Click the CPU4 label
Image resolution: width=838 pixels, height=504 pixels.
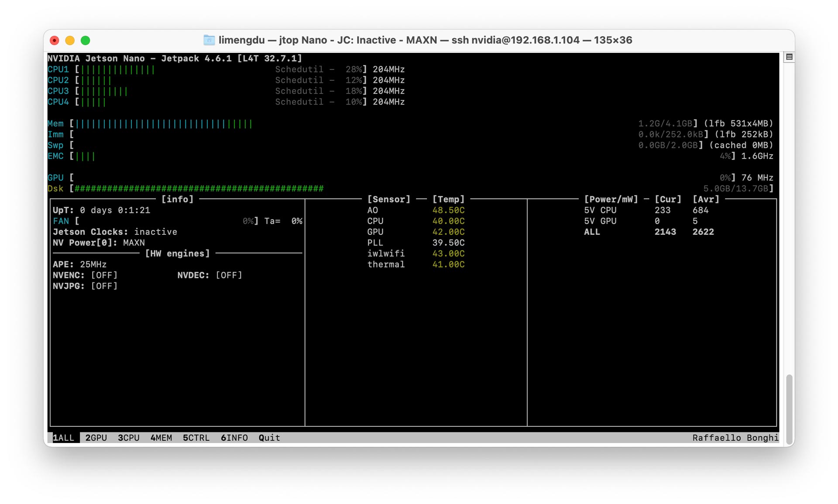(58, 102)
